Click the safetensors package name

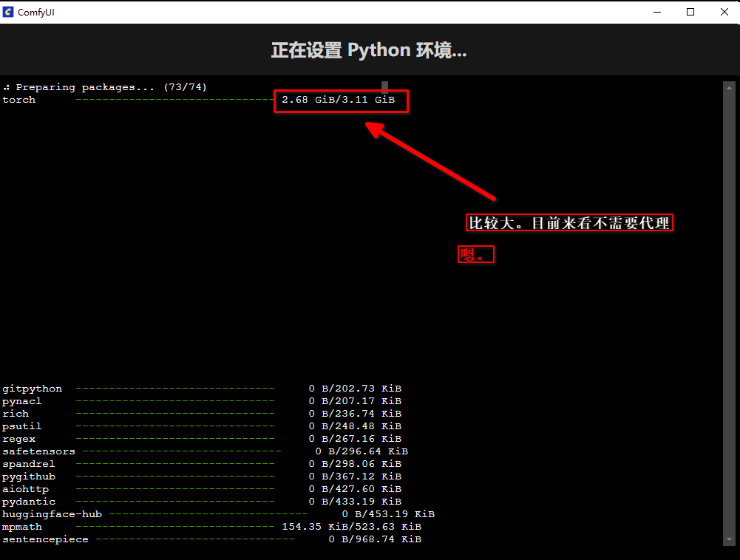(38, 451)
